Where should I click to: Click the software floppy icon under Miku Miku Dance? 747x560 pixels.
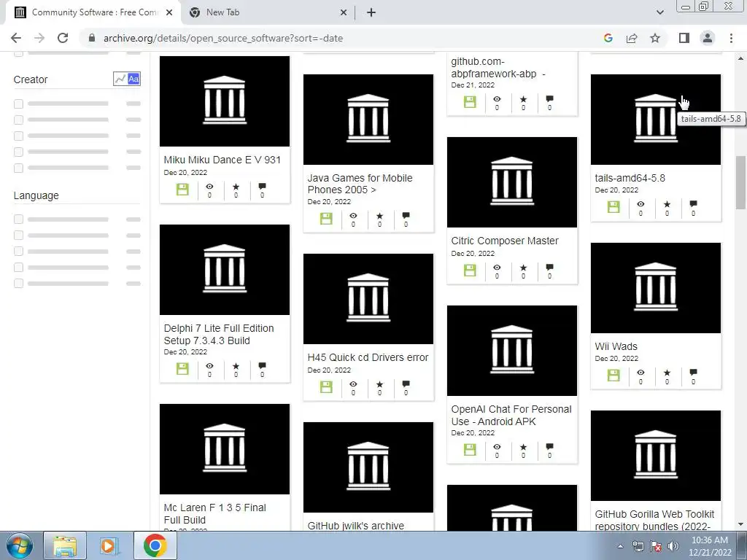pos(182,190)
